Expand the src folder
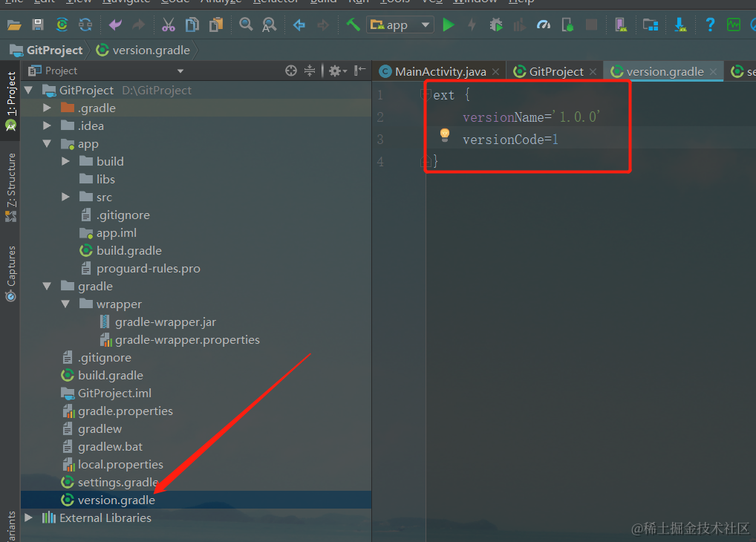The width and height of the screenshot is (756, 542). pyautogui.click(x=65, y=197)
